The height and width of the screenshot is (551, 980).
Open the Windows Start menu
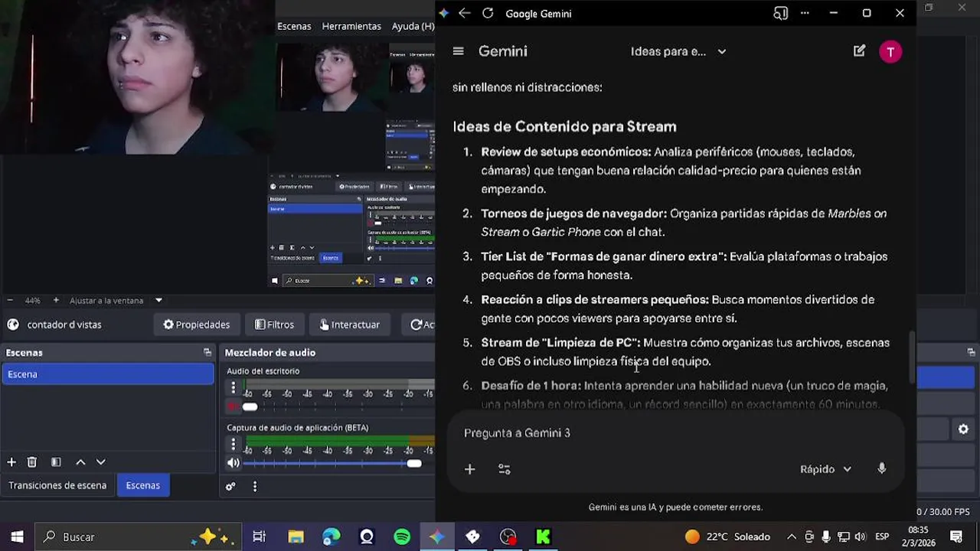tap(17, 537)
